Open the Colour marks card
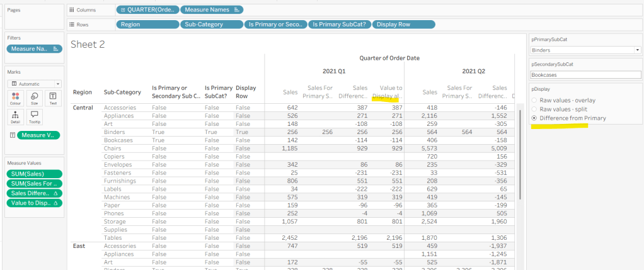The height and width of the screenshot is (270, 644). (x=16, y=98)
